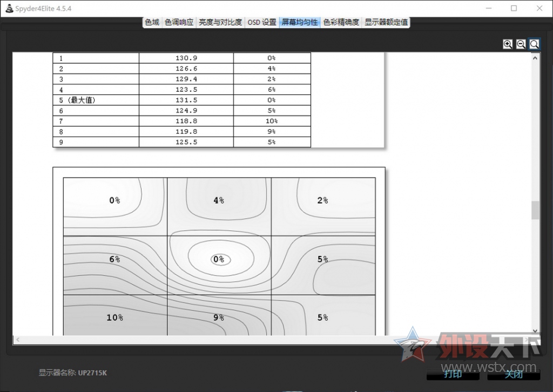Click the table cell value 124.9
This screenshot has height=392, width=553.
pos(186,111)
